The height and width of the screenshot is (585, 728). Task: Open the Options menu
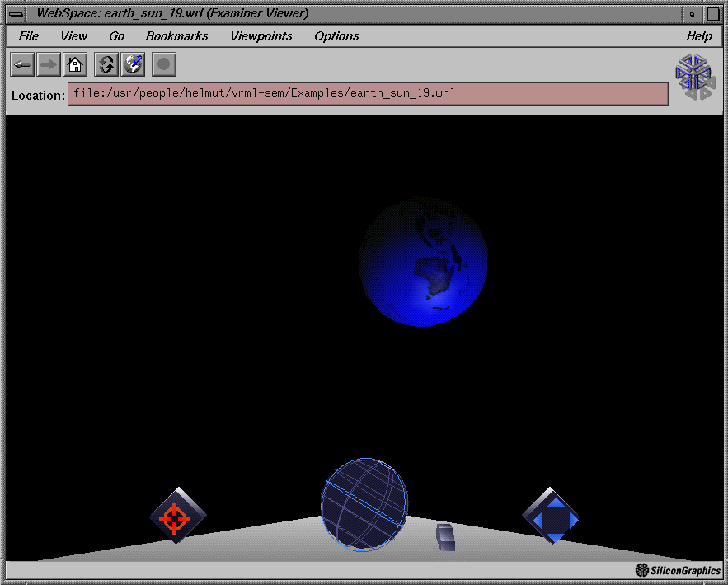[x=336, y=36]
